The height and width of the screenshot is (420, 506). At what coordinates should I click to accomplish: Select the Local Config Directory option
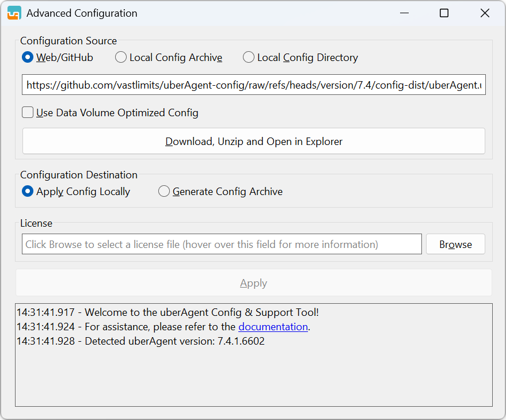tap(249, 58)
